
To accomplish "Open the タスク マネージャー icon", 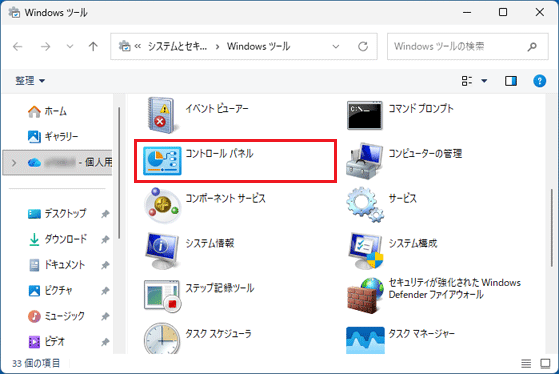I will point(365,340).
